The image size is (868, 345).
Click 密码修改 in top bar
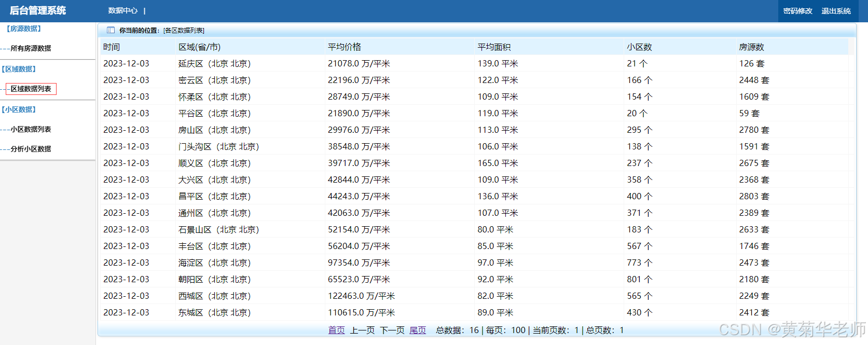tap(797, 11)
